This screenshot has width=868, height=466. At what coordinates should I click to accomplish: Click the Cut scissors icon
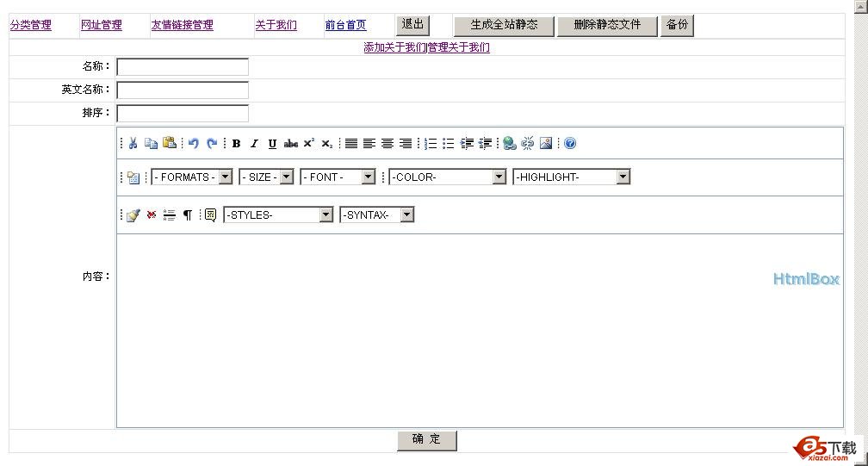click(133, 144)
